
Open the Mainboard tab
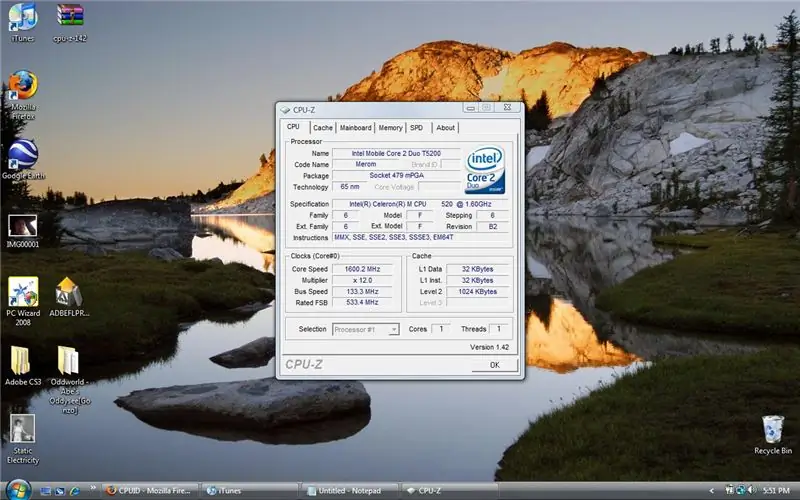tap(355, 128)
